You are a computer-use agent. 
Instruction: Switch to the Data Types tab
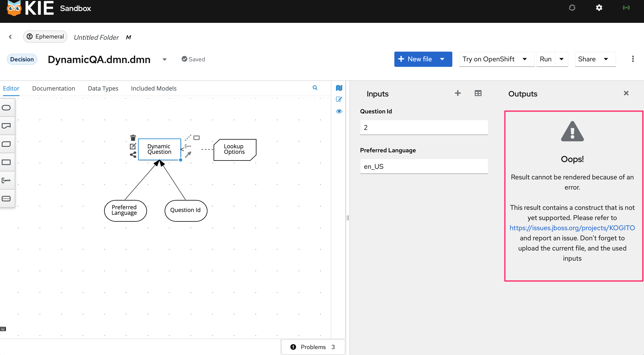[x=103, y=88]
